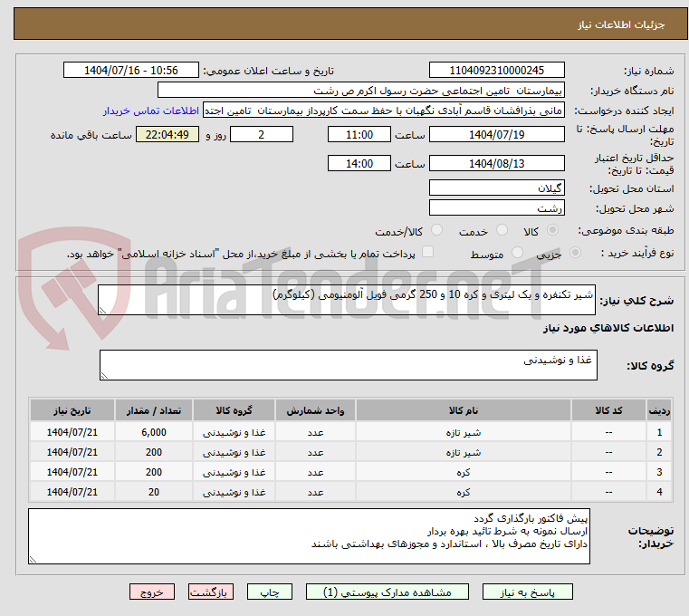Click the buyer organization name field
689x616 pixels.
pyautogui.click(x=360, y=91)
